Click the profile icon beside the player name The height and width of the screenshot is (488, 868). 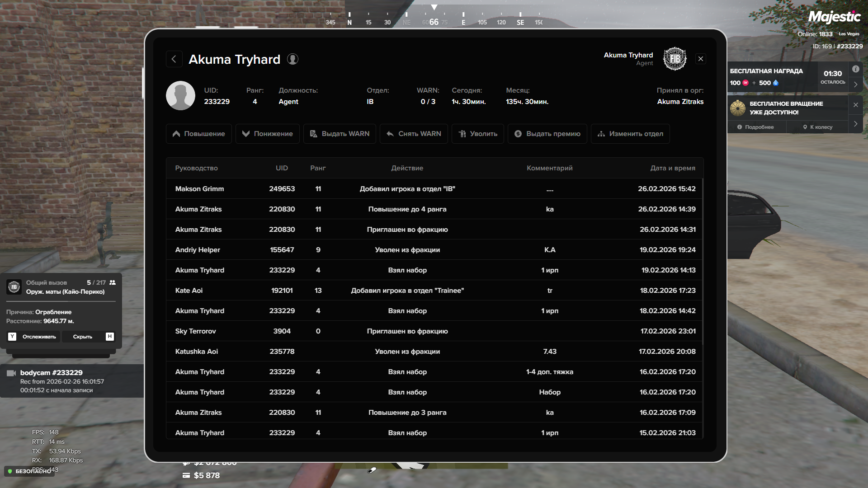[x=292, y=59]
